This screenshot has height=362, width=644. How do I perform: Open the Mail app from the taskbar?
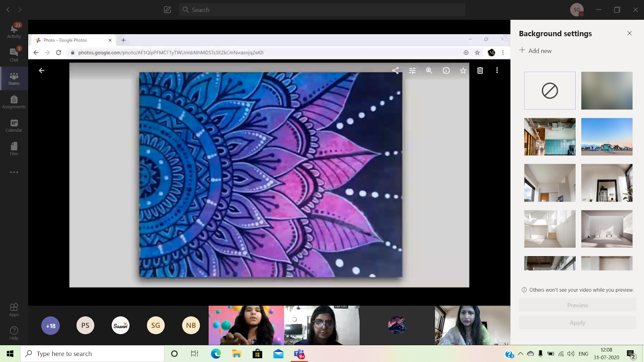coord(278,354)
